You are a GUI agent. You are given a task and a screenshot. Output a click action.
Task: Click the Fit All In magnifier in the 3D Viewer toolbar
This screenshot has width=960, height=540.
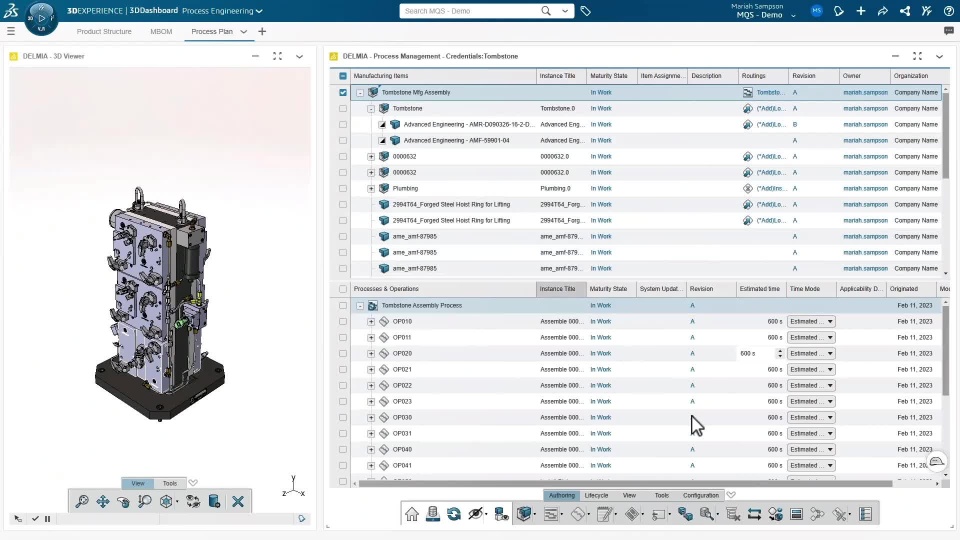(81, 501)
